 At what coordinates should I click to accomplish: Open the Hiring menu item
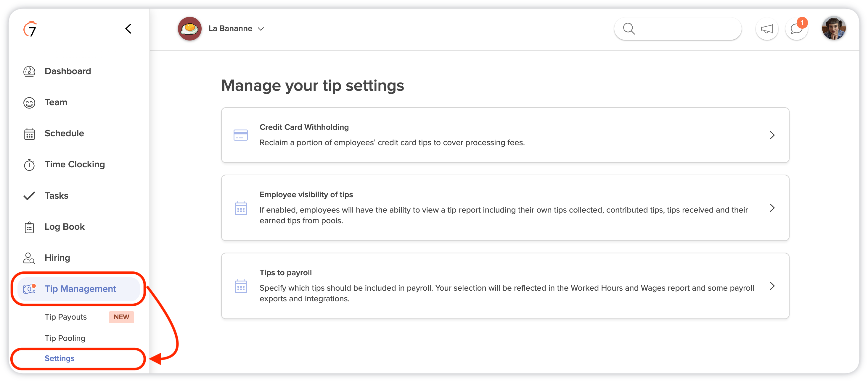pos(57,258)
